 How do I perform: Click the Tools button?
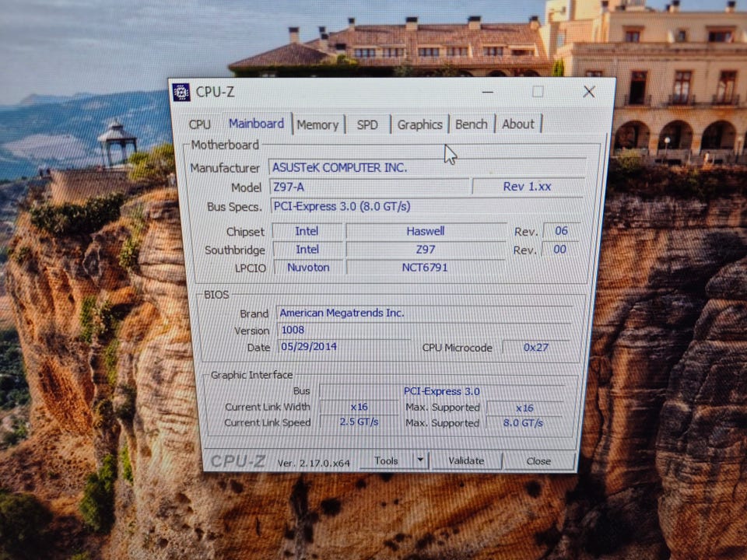[386, 460]
